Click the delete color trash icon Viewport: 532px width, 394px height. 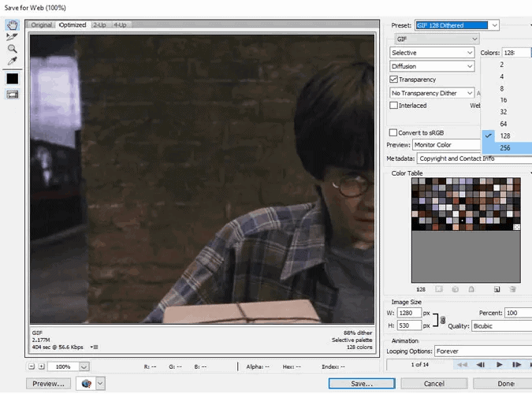[x=512, y=289]
